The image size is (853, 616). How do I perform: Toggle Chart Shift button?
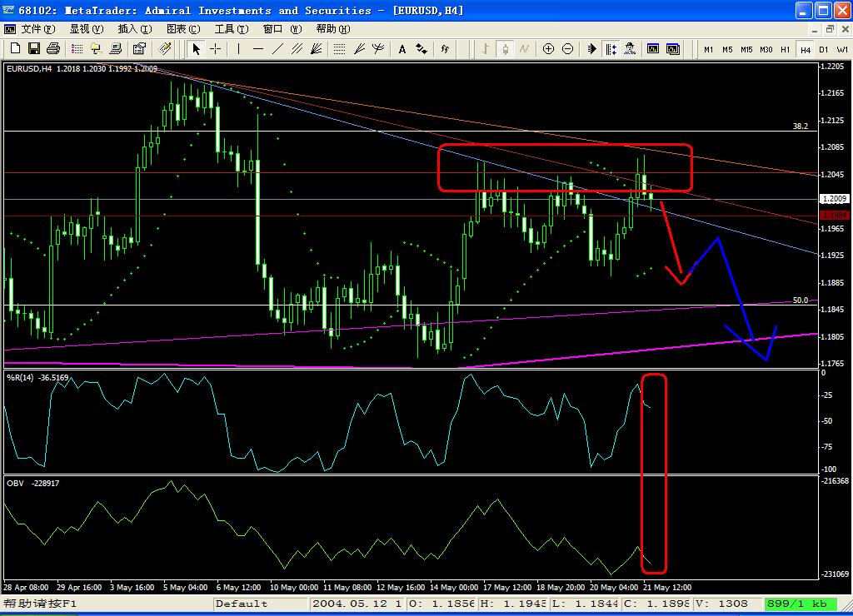(x=611, y=49)
